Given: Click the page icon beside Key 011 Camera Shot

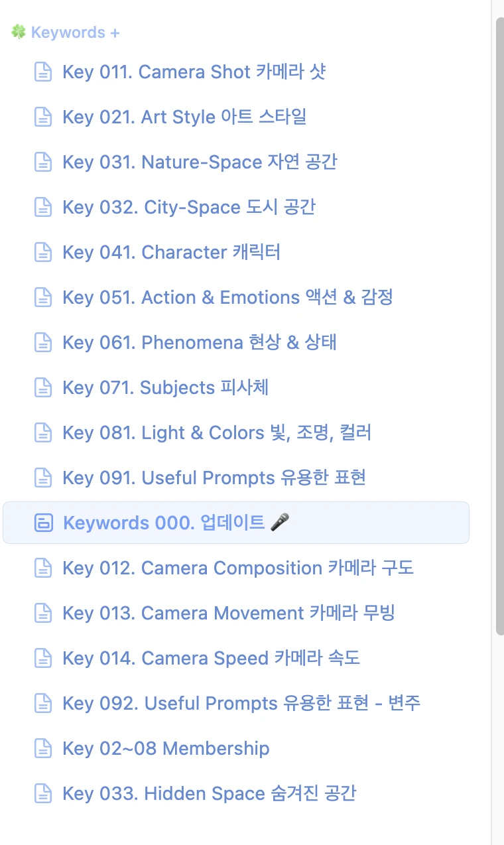Looking at the screenshot, I should (x=43, y=72).
